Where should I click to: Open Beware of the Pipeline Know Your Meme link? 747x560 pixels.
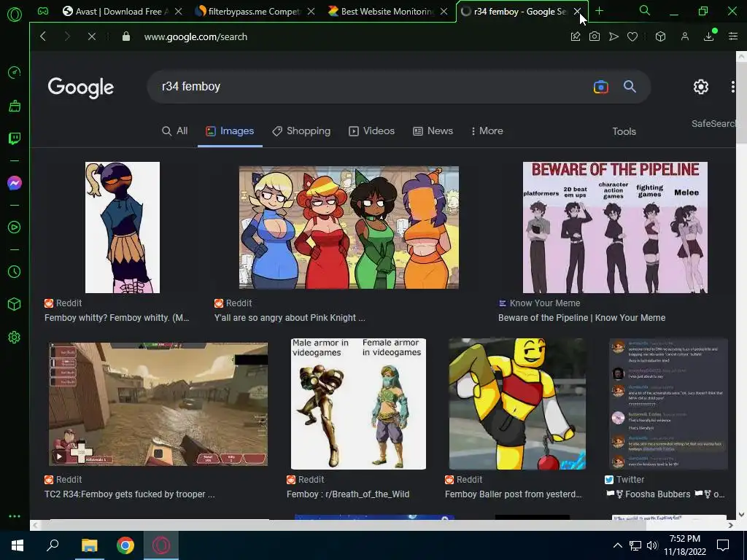point(581,318)
